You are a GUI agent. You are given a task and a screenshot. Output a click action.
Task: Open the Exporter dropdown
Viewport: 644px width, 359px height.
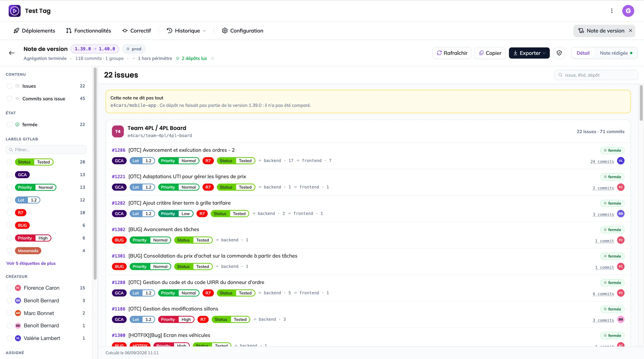click(x=529, y=53)
